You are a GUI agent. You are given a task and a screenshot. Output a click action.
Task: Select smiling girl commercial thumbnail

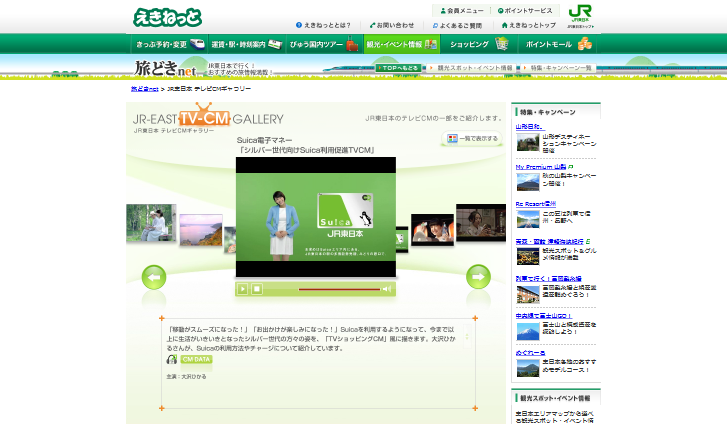click(432, 230)
